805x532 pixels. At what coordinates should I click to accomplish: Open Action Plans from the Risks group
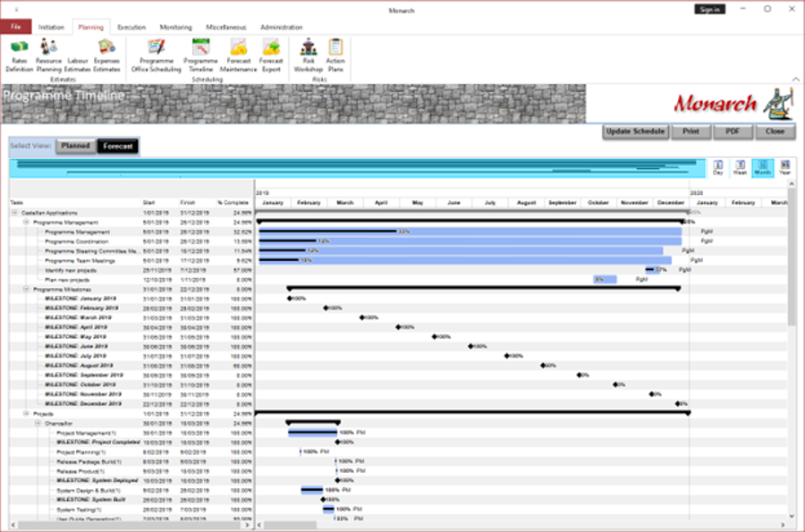[335, 55]
